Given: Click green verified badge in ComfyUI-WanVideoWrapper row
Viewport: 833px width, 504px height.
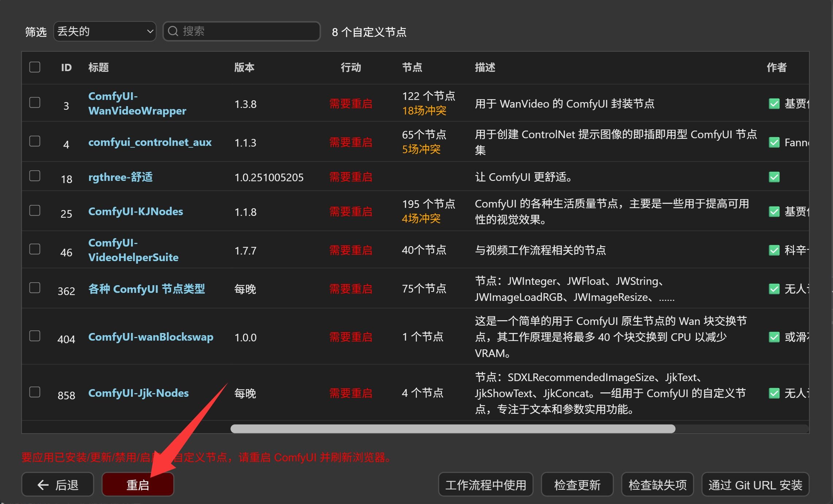Looking at the screenshot, I should tap(774, 104).
